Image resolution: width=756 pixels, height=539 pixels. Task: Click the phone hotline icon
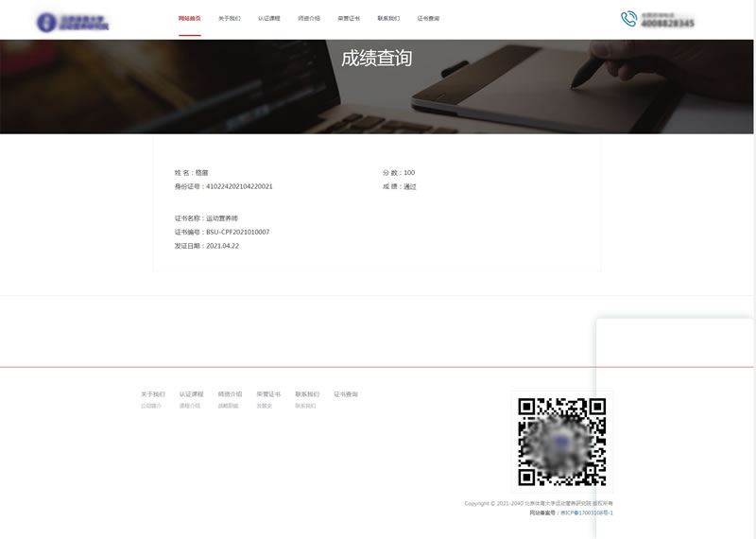(x=628, y=19)
